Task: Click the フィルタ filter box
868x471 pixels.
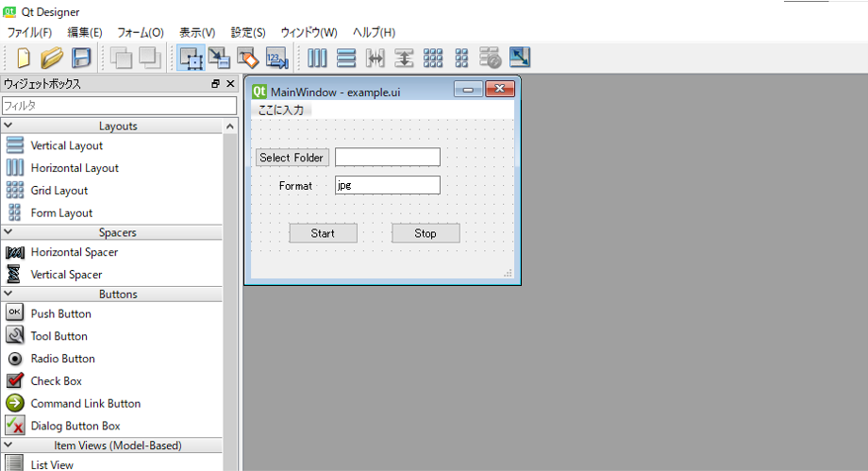Action: tap(119, 106)
